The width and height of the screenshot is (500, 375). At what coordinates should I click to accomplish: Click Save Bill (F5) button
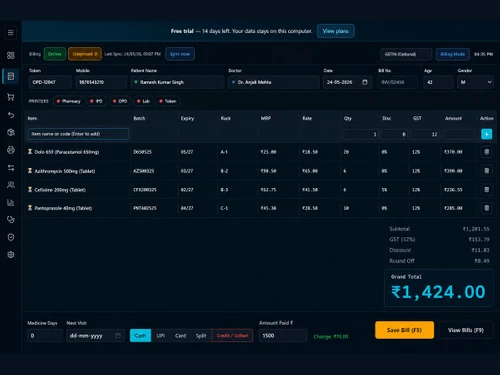pos(404,330)
